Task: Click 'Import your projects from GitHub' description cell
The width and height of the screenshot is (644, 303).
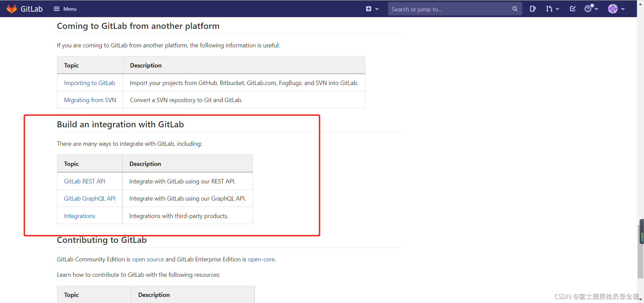Action: pyautogui.click(x=244, y=83)
